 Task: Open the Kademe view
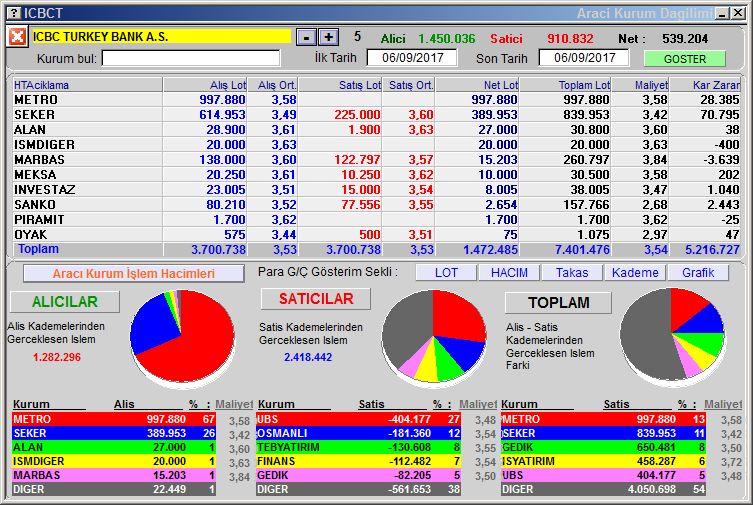(x=635, y=273)
